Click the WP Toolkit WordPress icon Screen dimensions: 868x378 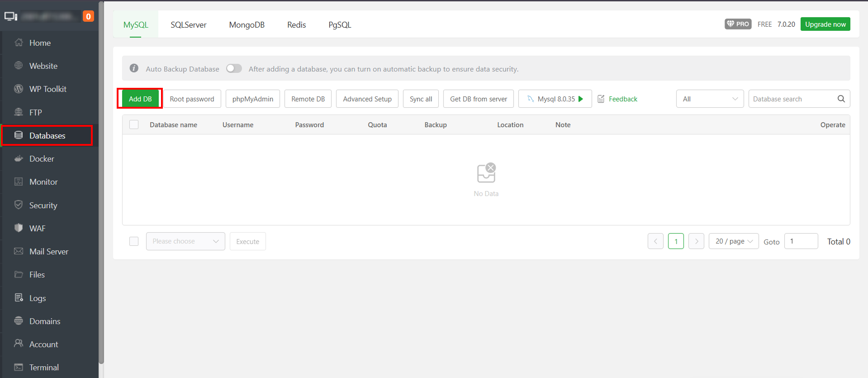(x=19, y=89)
